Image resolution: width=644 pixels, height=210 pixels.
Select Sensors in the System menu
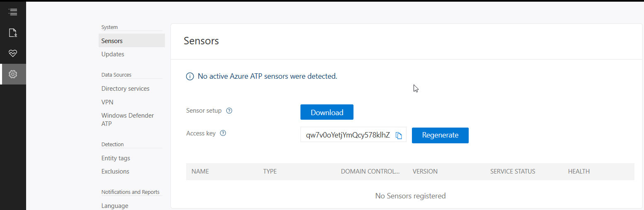point(112,41)
